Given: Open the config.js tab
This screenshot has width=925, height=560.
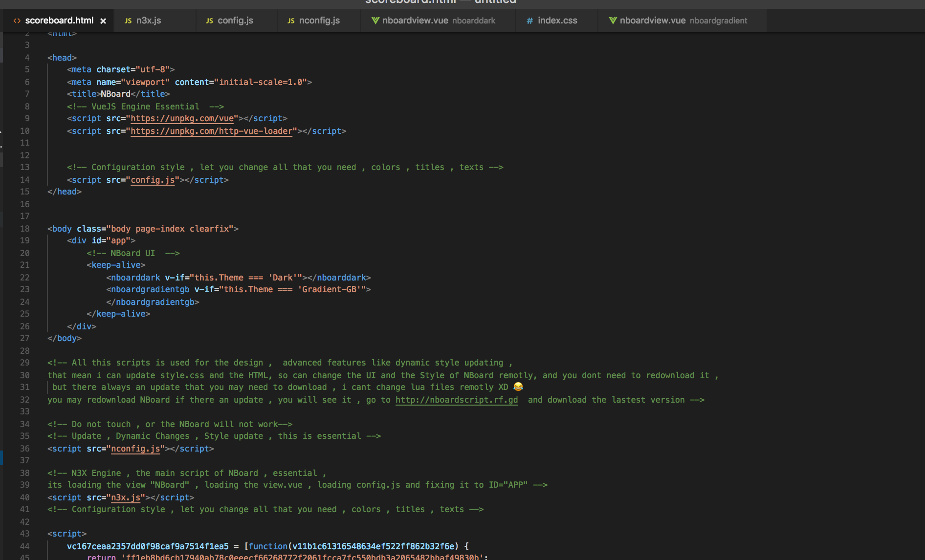Looking at the screenshot, I should click(x=236, y=21).
